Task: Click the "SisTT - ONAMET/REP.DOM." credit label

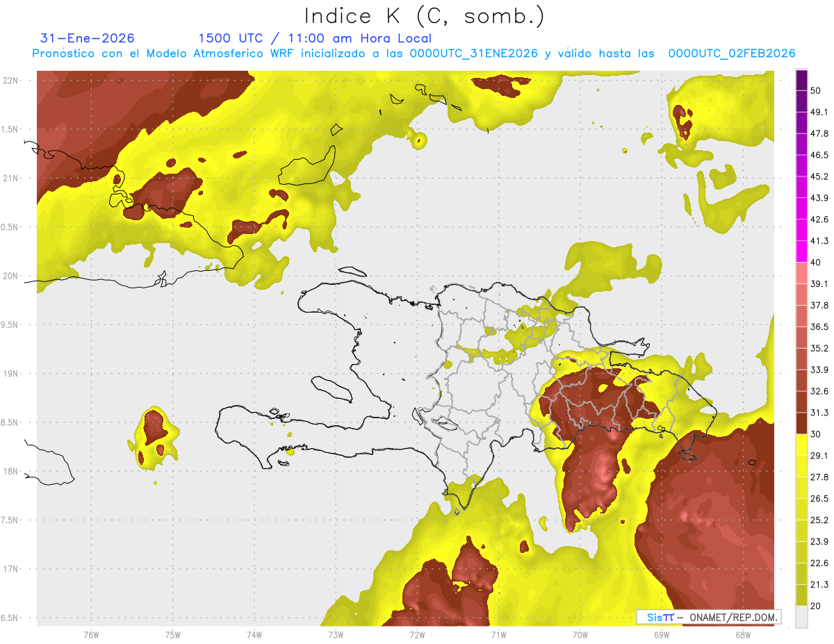Action: point(709,617)
